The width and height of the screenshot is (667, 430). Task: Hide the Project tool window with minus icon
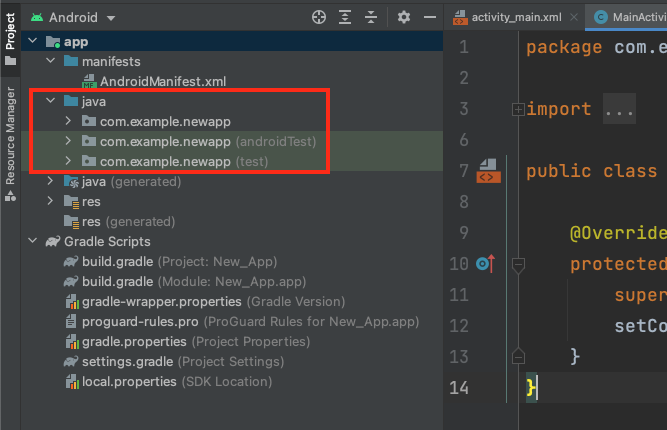pos(430,17)
